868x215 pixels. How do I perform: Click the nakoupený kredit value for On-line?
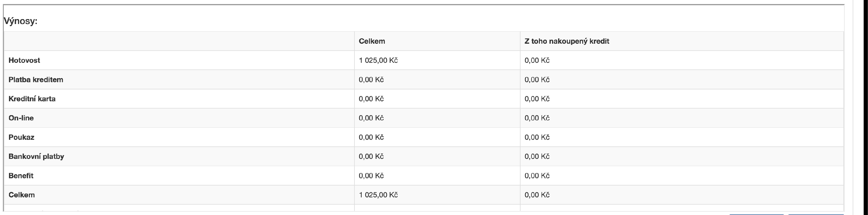pos(537,118)
